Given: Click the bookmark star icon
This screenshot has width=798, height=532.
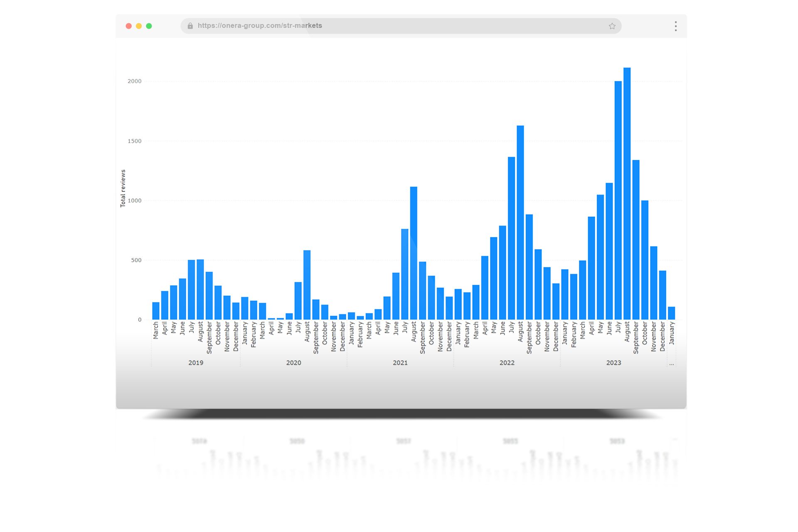Looking at the screenshot, I should [x=612, y=26].
